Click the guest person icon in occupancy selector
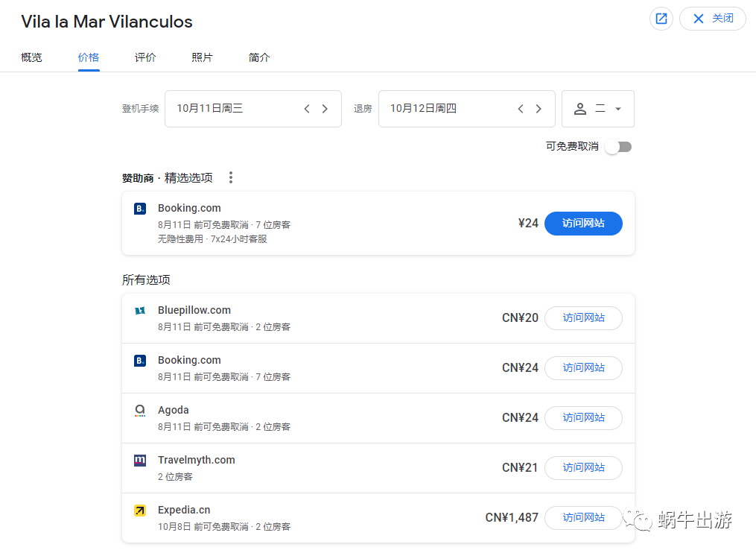Screen dimensions: 756x553 [x=579, y=108]
